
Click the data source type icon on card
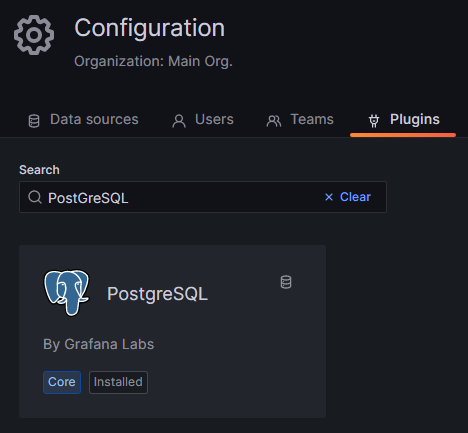(286, 282)
